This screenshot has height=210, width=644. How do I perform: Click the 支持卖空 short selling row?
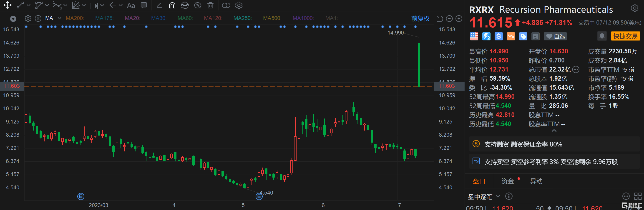pos(554,162)
